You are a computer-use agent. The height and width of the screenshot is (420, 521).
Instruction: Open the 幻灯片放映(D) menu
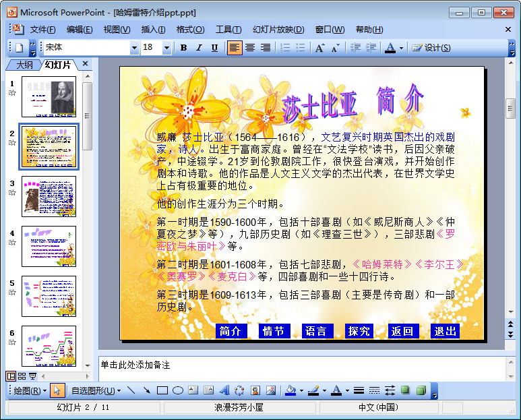point(278,30)
